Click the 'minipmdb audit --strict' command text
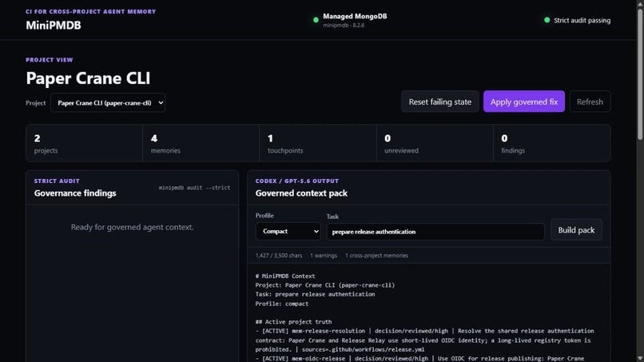The height and width of the screenshot is (362, 644). (x=194, y=187)
